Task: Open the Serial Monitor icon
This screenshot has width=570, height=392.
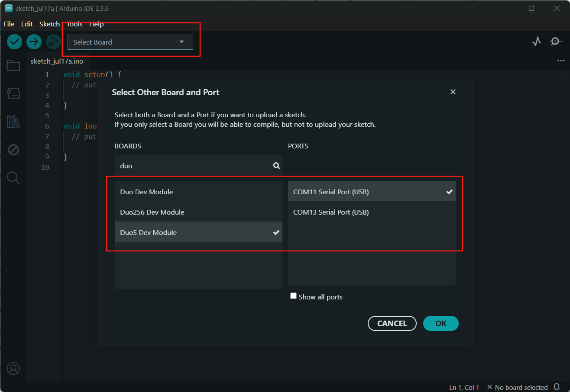Action: click(556, 42)
